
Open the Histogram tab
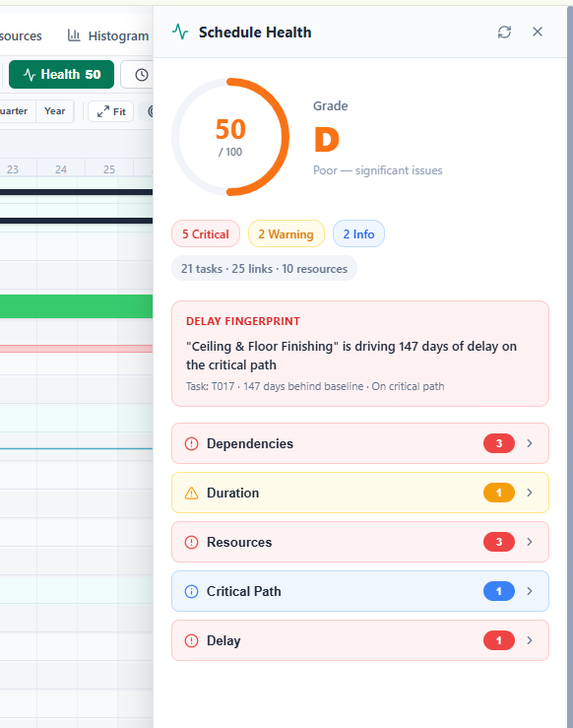tap(108, 35)
